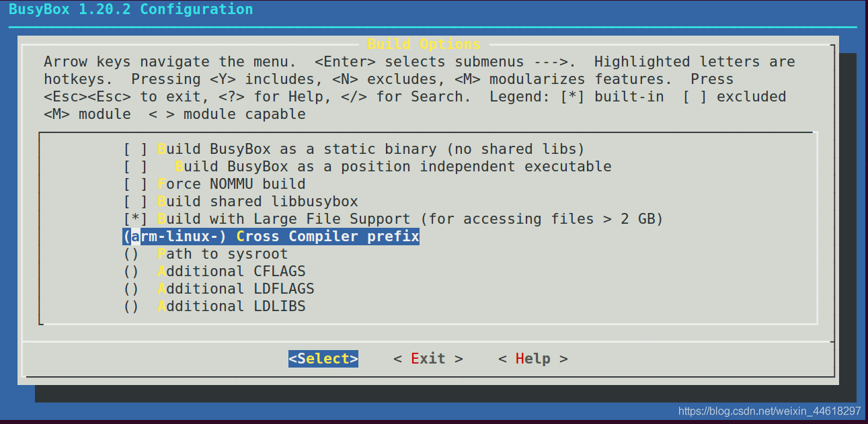Click the Build Options dialog title

pos(424,44)
